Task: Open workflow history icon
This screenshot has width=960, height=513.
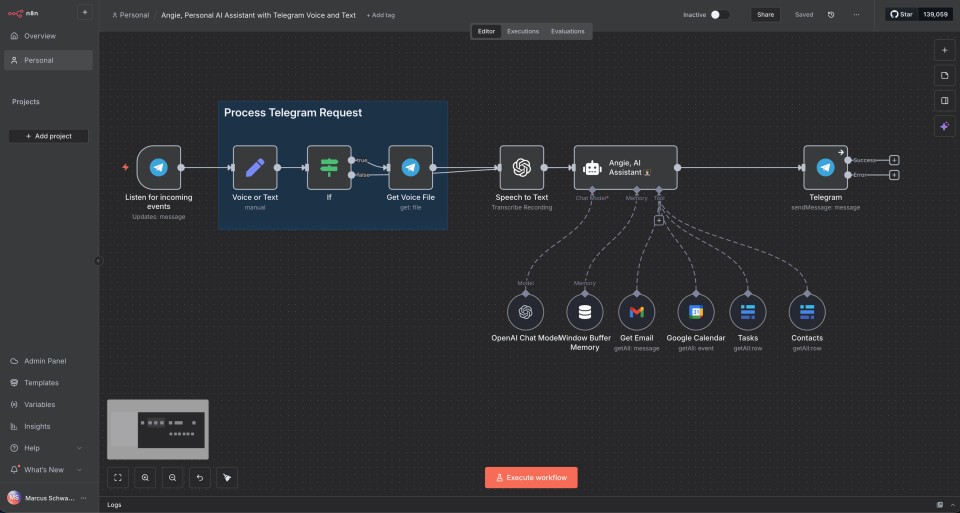Action: tap(831, 15)
